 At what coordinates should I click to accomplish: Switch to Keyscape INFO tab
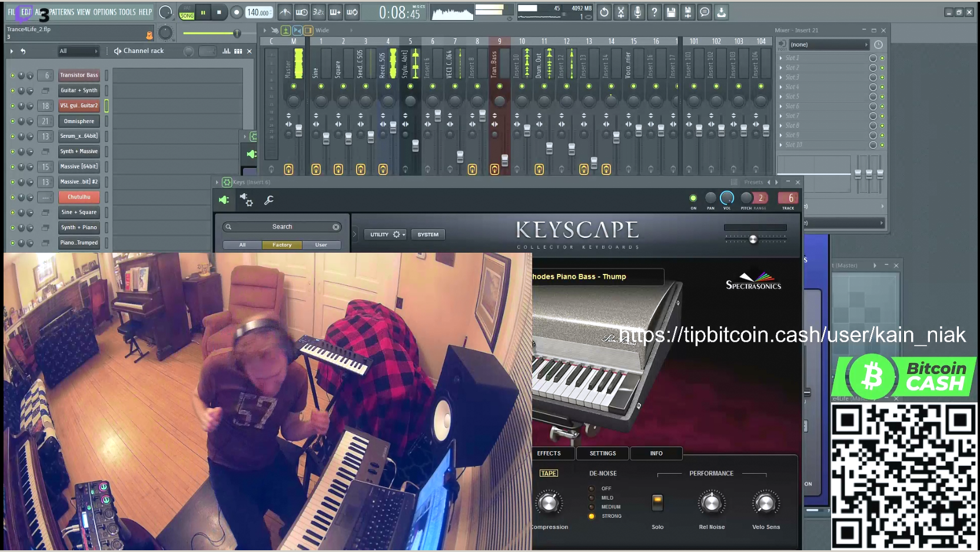pos(656,454)
